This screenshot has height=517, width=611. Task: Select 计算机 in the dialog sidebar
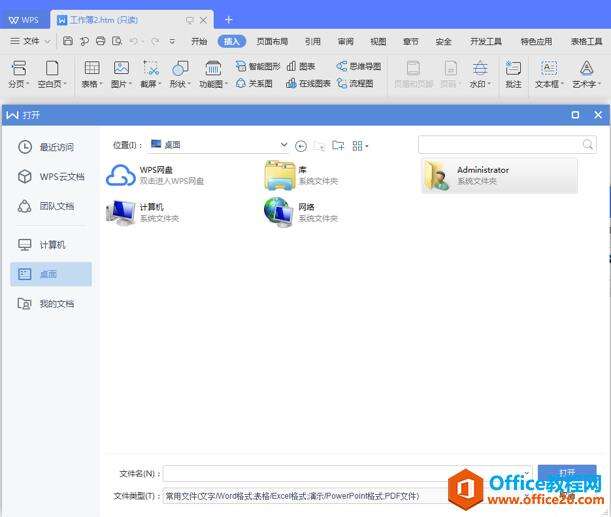pos(42,245)
